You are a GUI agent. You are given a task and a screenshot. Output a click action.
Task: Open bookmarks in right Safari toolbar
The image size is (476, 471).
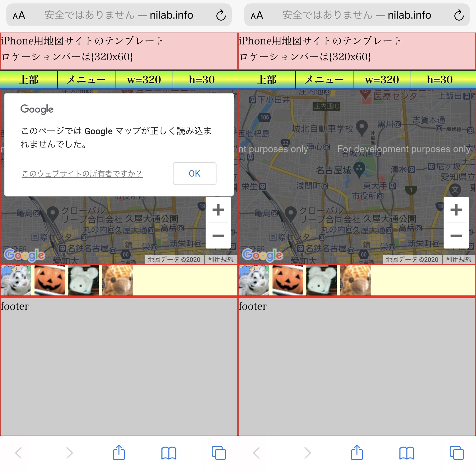(x=407, y=453)
